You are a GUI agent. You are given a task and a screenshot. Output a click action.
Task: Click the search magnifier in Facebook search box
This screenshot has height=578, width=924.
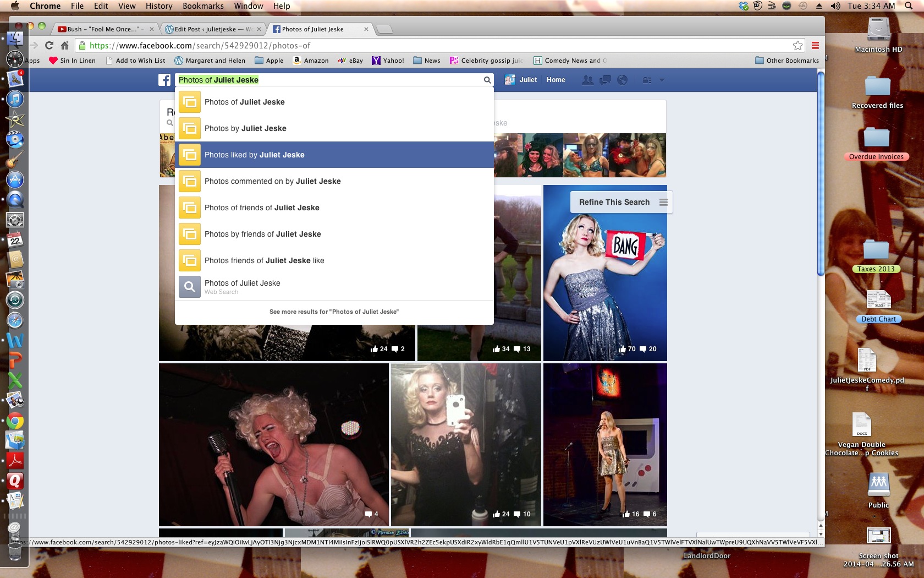point(487,80)
